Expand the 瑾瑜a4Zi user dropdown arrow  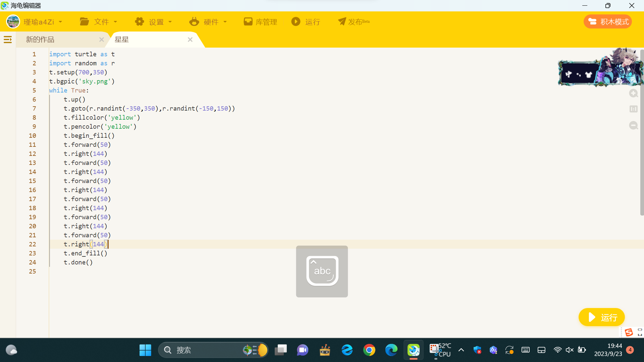(60, 22)
